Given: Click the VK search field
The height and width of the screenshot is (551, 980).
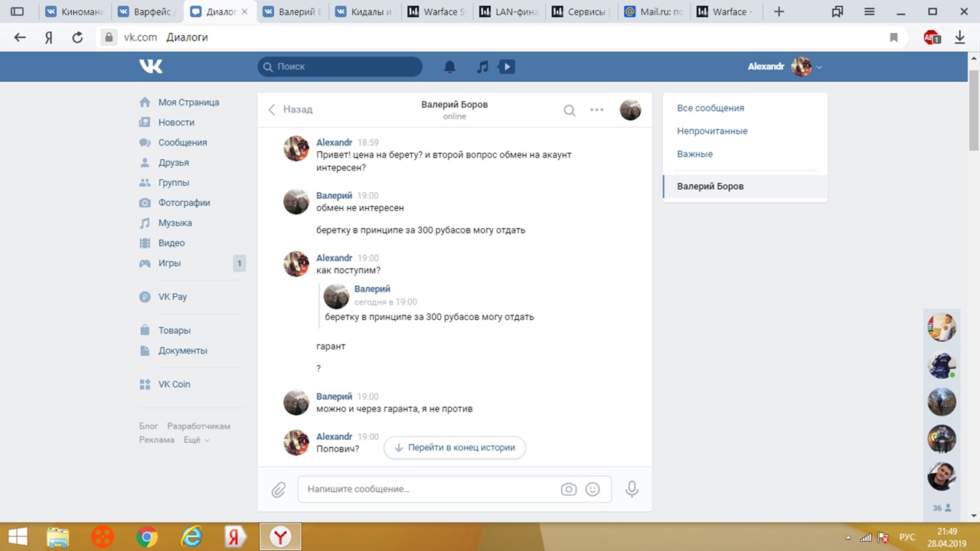Looking at the screenshot, I should pyautogui.click(x=340, y=67).
